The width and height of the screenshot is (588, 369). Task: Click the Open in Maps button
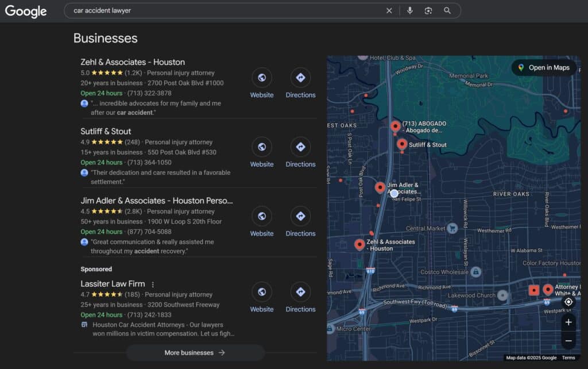pyautogui.click(x=544, y=68)
